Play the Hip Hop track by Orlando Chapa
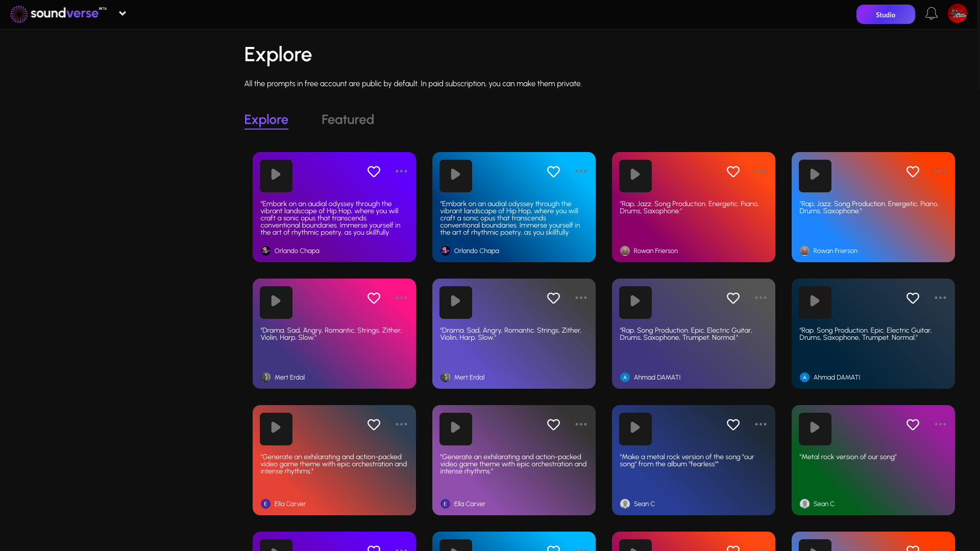980x551 pixels. click(276, 176)
